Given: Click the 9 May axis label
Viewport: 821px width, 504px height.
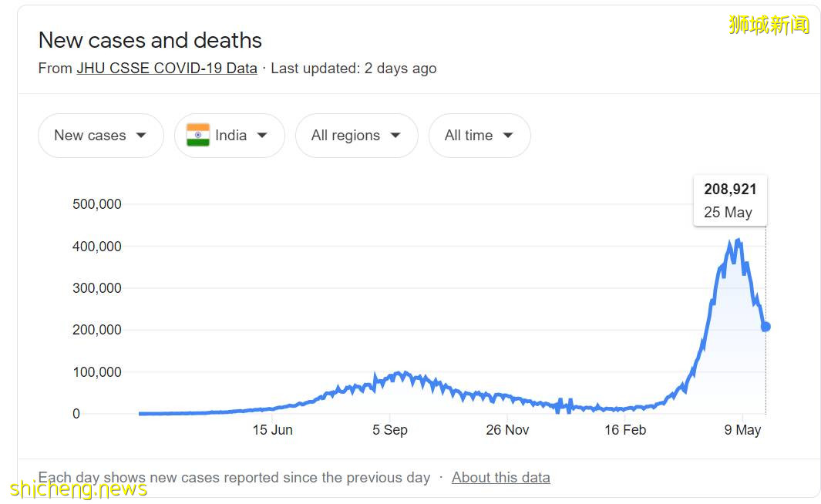Looking at the screenshot, I should click(742, 430).
